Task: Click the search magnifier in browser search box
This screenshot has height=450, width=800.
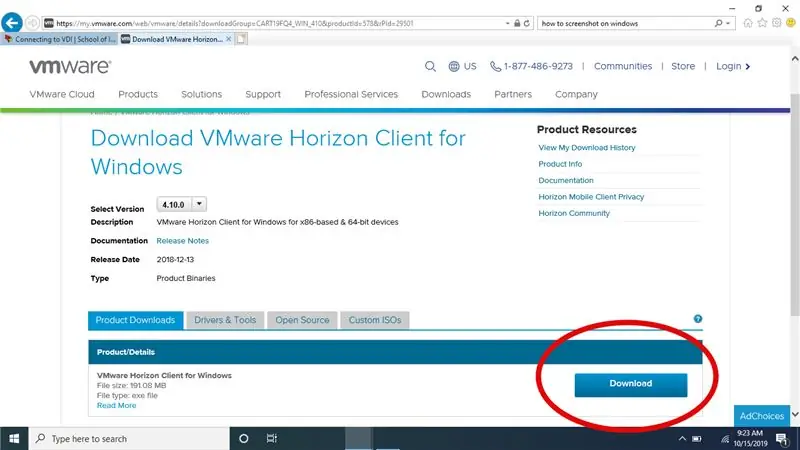Action: click(x=718, y=23)
